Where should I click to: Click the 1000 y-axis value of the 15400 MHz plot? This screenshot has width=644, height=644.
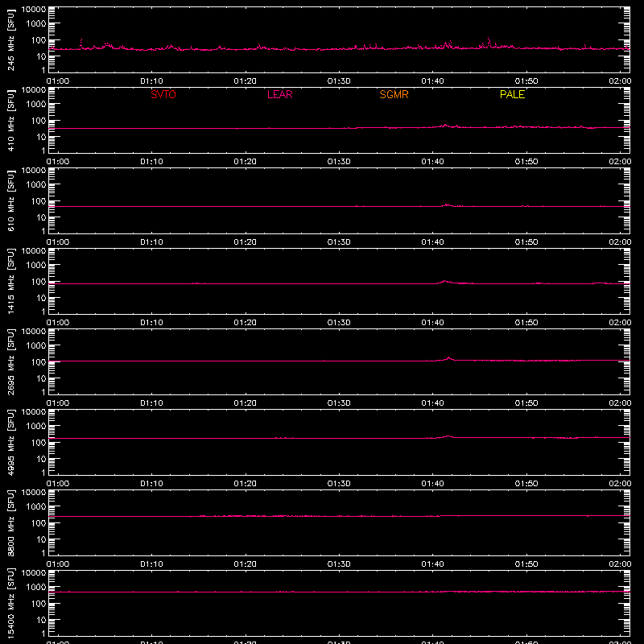36,588
